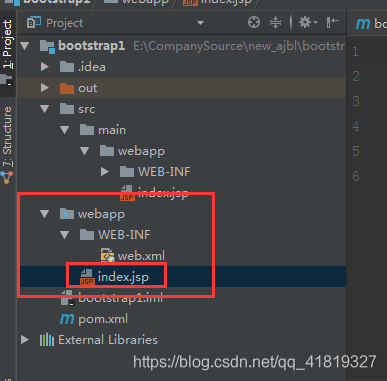Image resolution: width=387 pixels, height=381 pixels.
Task: Click the Project view icon in header
Action: (x=33, y=23)
